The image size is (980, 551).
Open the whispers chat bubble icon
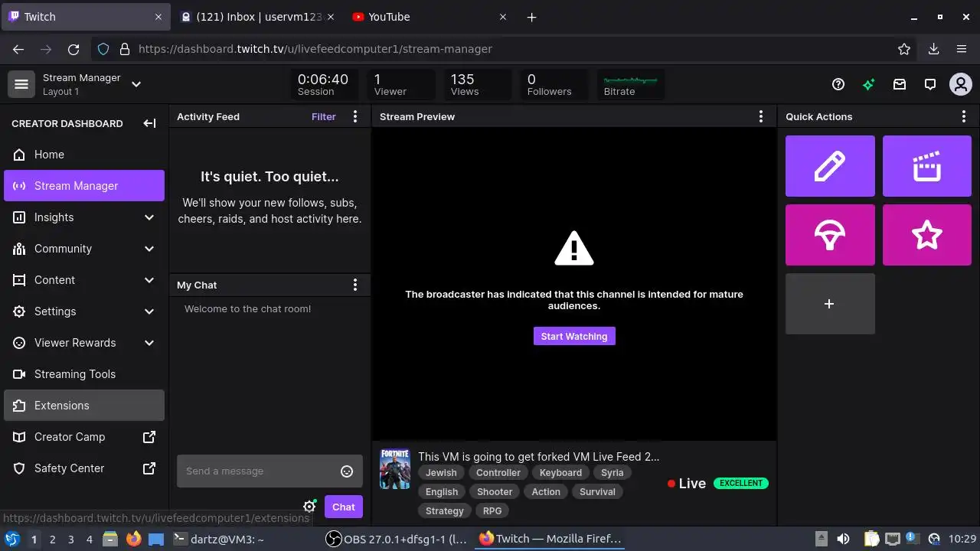(930, 84)
